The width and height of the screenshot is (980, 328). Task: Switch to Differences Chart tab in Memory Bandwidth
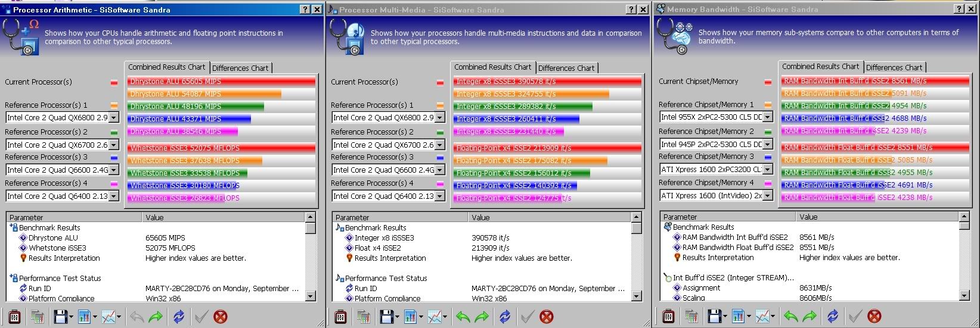coord(894,67)
